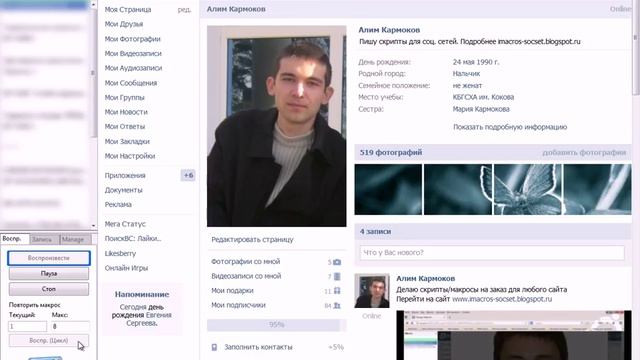Open Мои Видеозаписи menu item
640x360 pixels.
pyautogui.click(x=133, y=53)
